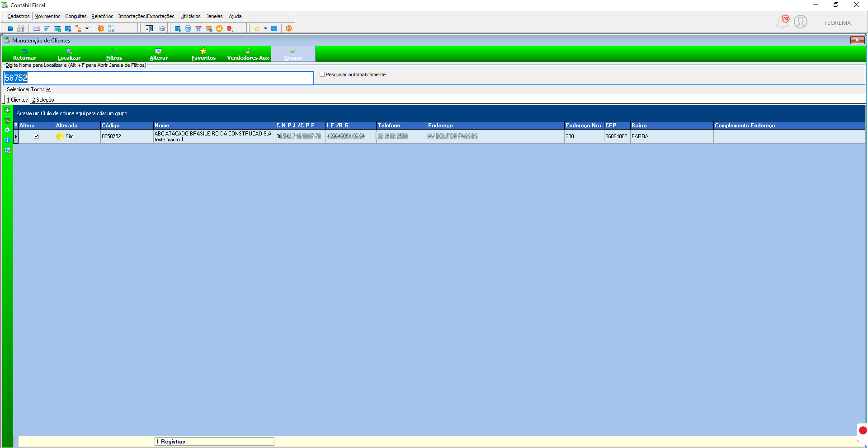The height and width of the screenshot is (448, 868).
Task: Open the Utilitários menu
Action: point(190,16)
